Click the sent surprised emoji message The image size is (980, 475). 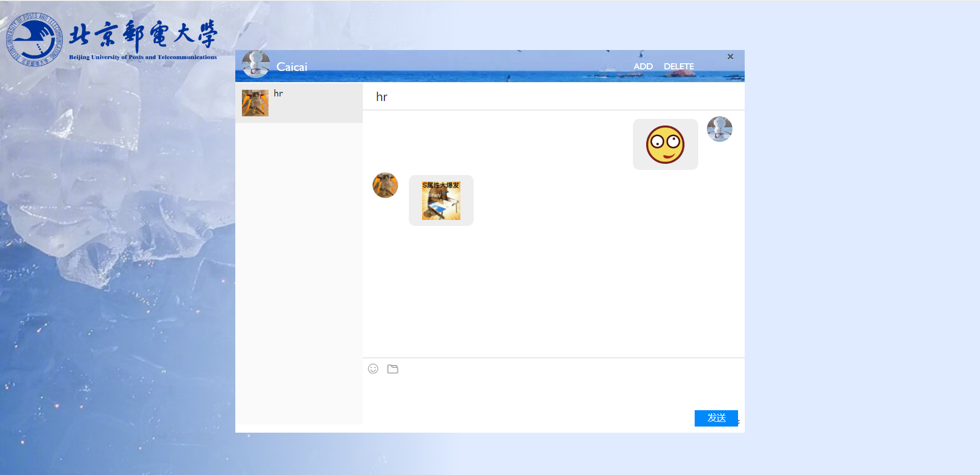tap(665, 144)
